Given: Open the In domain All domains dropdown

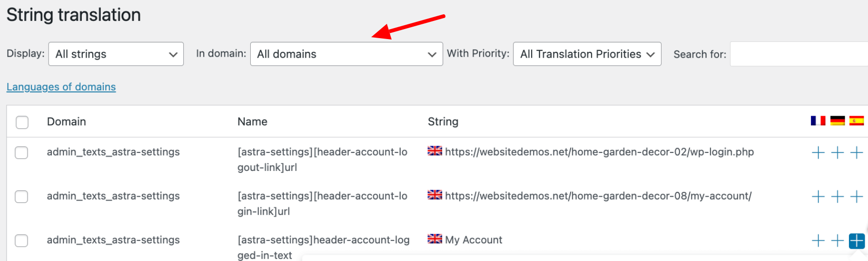Looking at the screenshot, I should point(346,54).
